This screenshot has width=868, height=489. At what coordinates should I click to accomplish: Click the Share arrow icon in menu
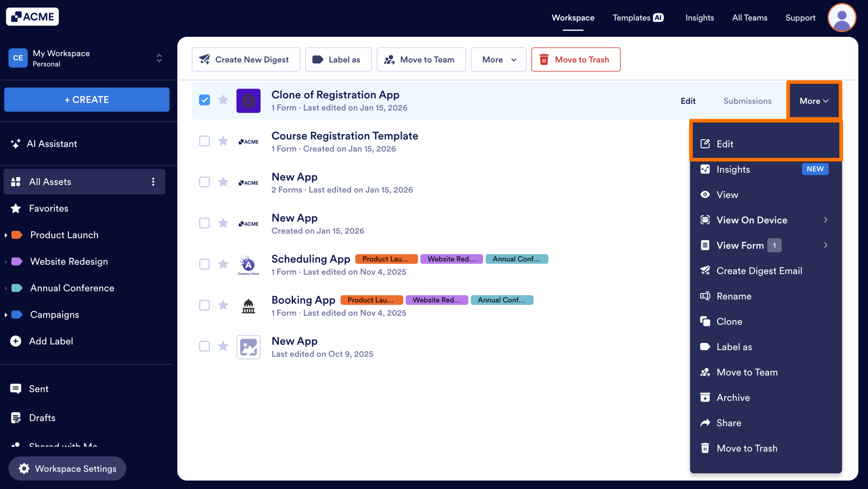pos(705,423)
